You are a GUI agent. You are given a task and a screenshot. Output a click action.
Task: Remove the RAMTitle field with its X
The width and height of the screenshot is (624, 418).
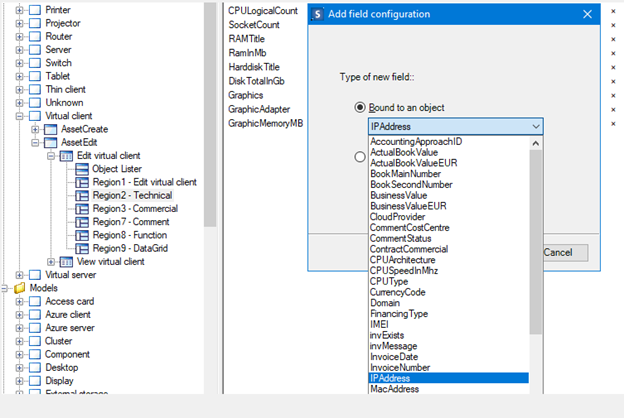point(613,39)
